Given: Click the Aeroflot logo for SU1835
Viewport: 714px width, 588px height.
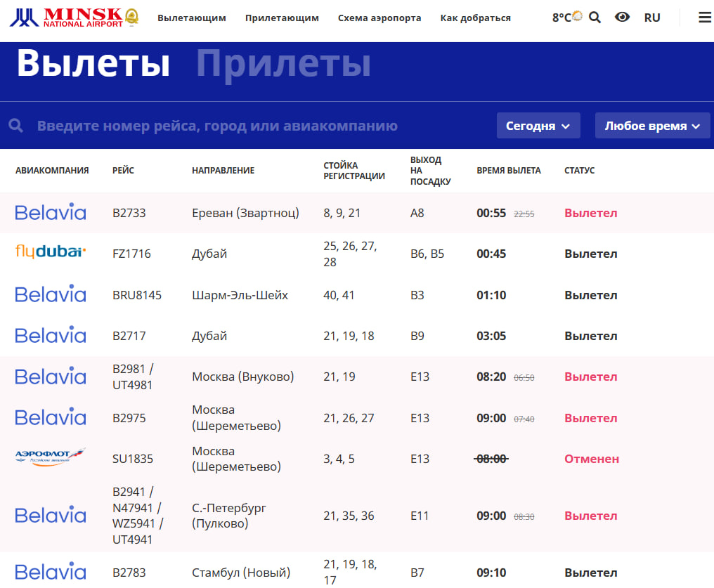Looking at the screenshot, I should point(51,458).
